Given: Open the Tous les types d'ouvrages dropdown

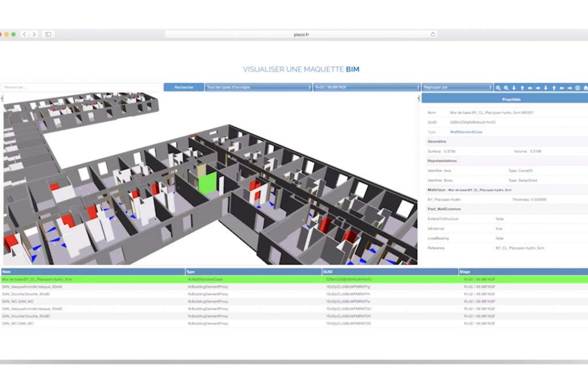Looking at the screenshot, I should (258, 87).
